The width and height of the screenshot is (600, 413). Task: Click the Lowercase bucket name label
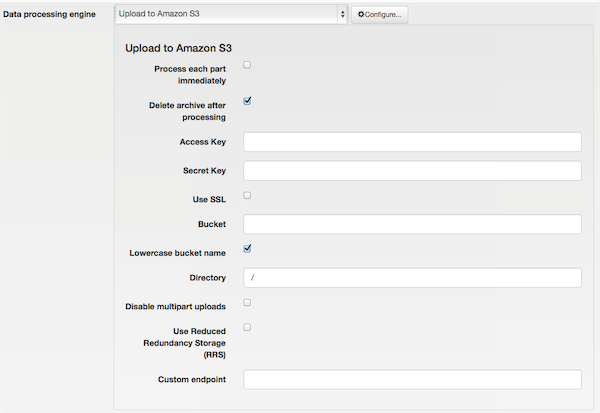177,253
